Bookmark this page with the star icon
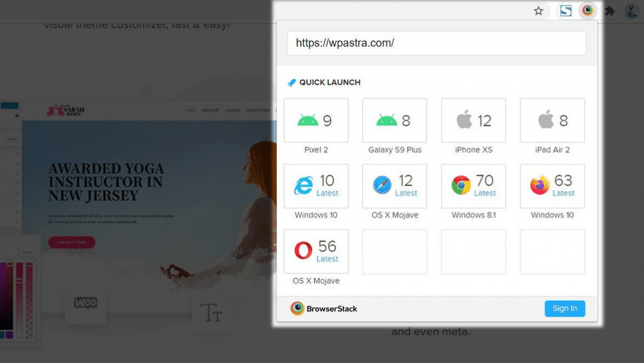Image resolution: width=644 pixels, height=363 pixels. [538, 11]
